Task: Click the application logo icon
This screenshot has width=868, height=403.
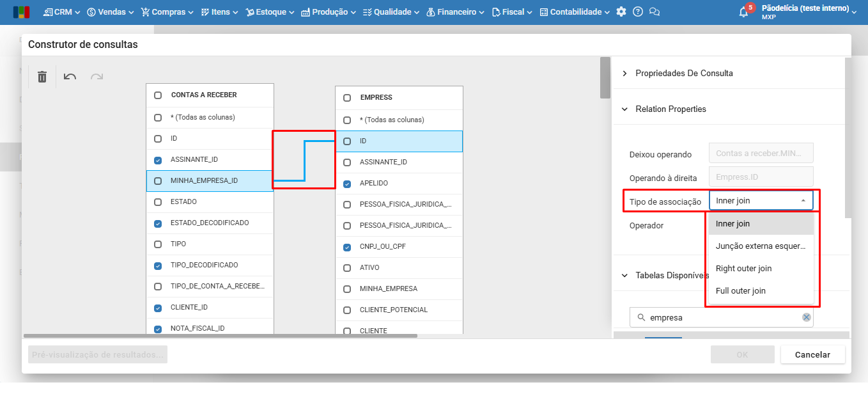Action: tap(21, 12)
